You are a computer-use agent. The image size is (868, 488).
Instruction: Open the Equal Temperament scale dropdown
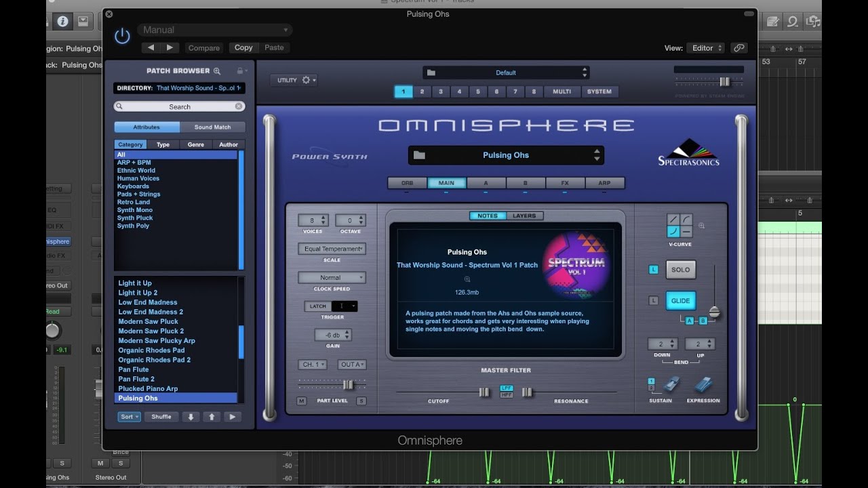[x=332, y=249]
